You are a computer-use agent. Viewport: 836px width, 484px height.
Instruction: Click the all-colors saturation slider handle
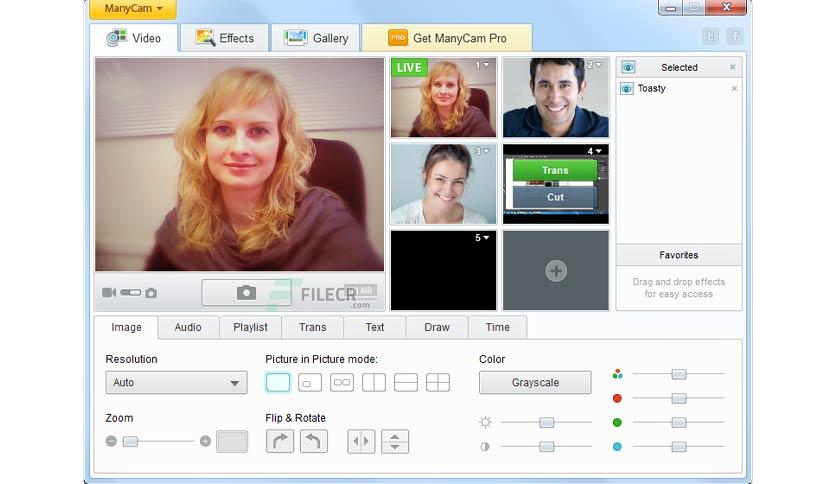[679, 374]
